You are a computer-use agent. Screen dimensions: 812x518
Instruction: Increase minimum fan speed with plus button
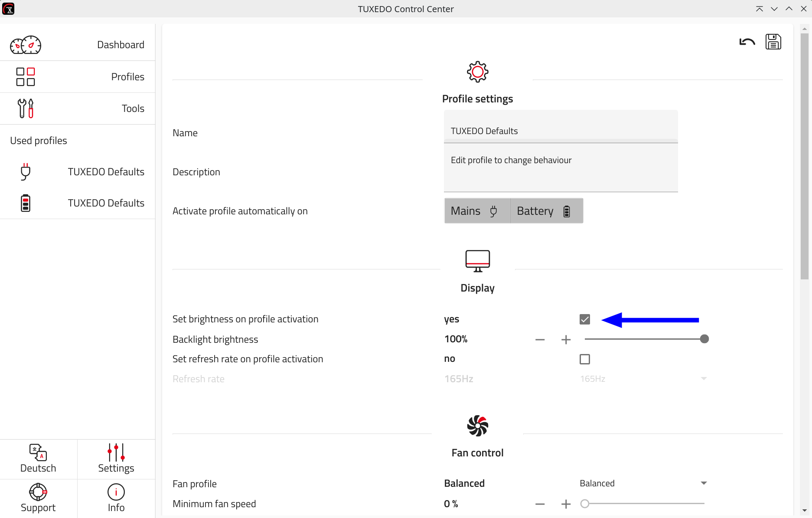click(566, 504)
